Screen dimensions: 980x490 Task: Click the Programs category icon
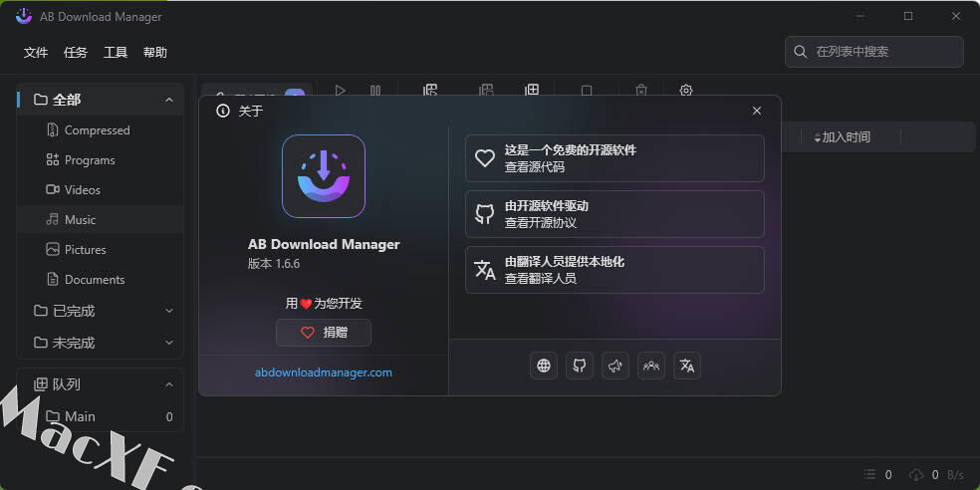[x=53, y=160]
